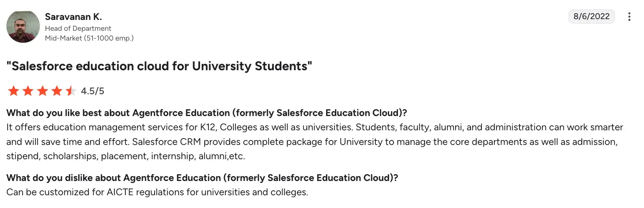
Task: Click the line starting "stipend, scholarships, placement"
Action: point(126,156)
